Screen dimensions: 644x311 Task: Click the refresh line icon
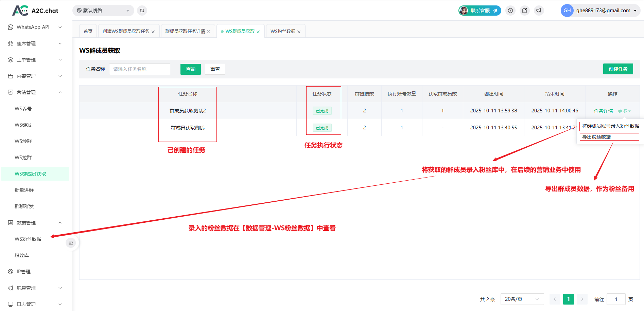(142, 11)
